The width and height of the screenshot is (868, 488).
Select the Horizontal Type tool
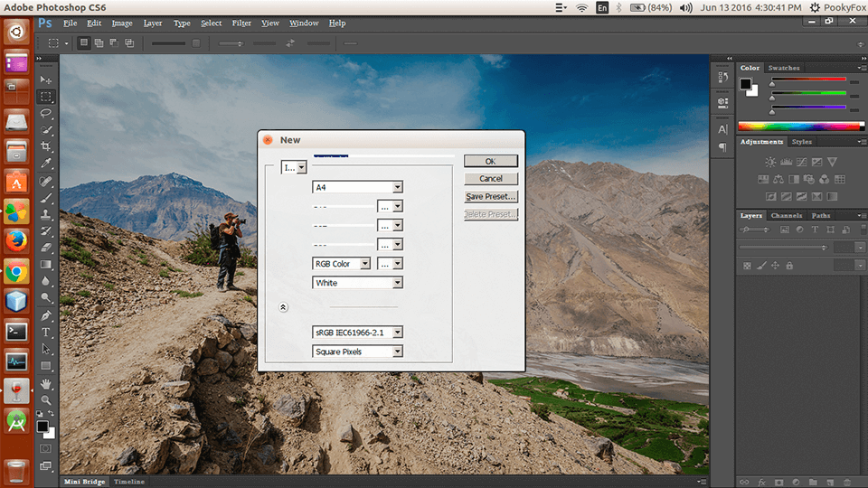click(46, 333)
